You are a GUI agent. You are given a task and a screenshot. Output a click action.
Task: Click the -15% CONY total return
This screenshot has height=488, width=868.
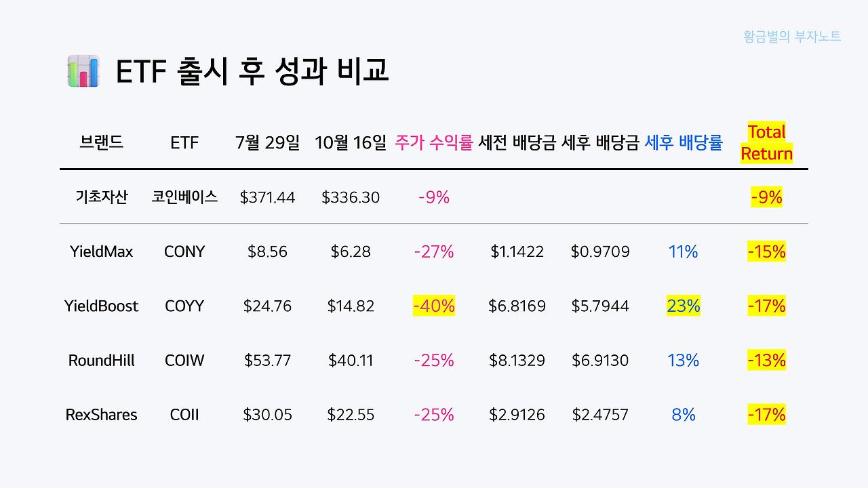point(766,251)
